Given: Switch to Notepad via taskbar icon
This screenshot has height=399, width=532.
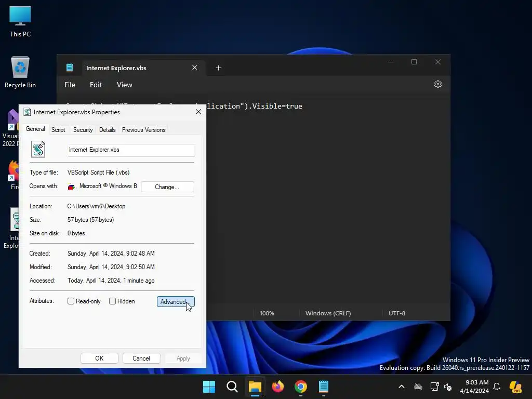Looking at the screenshot, I should pos(323,387).
